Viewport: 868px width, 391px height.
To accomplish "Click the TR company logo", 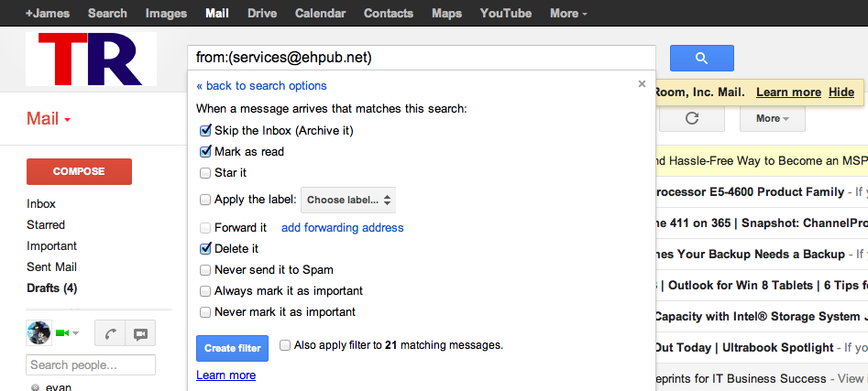I will 92,60.
